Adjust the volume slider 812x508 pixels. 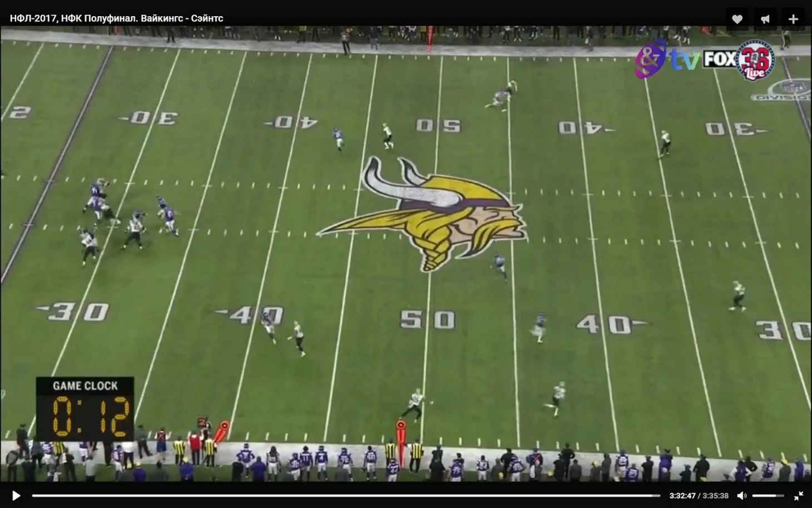(768, 495)
